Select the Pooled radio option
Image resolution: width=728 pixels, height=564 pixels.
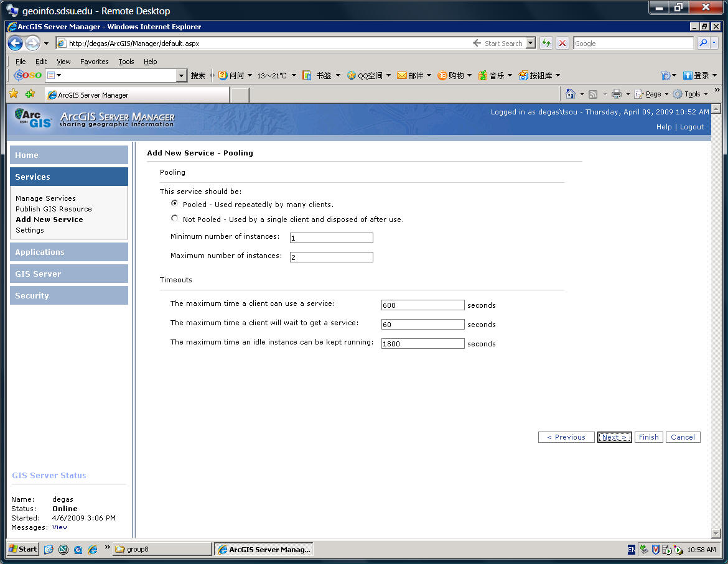(175, 203)
